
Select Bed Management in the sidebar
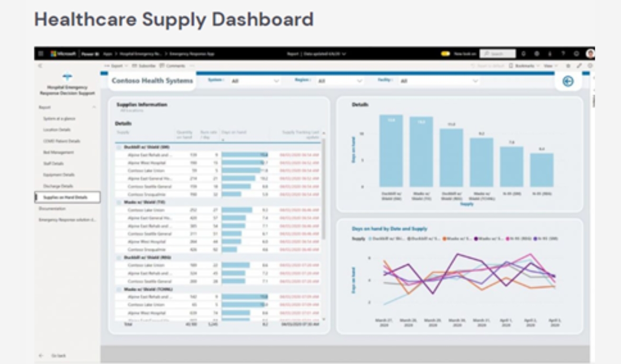(58, 153)
